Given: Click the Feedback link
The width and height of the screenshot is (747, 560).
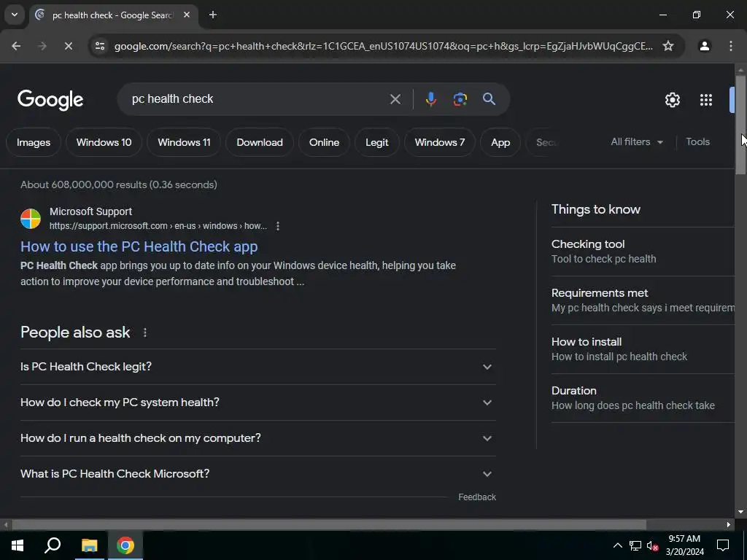Looking at the screenshot, I should (x=477, y=497).
